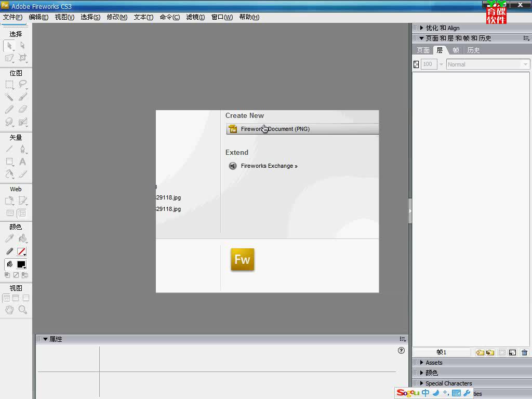
Task: Click the trash can delete icon
Action: coord(525,353)
